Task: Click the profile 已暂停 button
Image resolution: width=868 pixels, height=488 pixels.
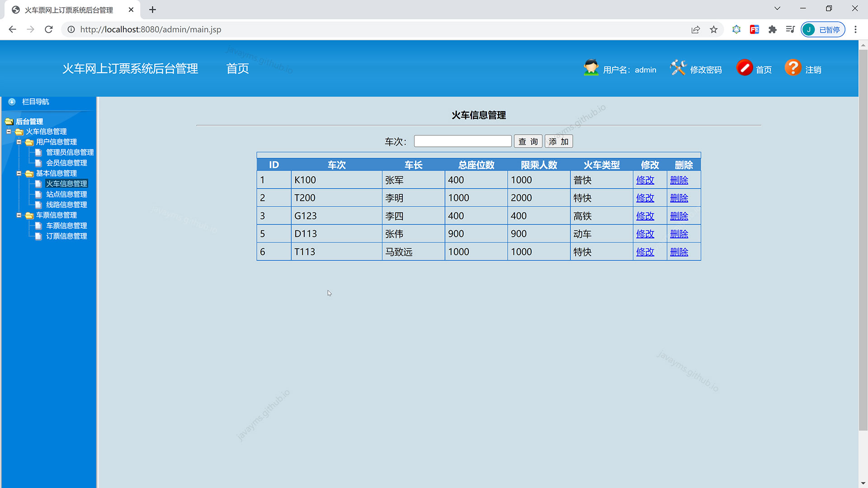Action: [x=823, y=29]
